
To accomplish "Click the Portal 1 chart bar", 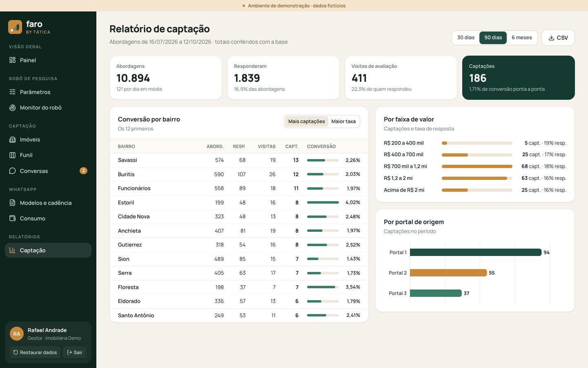I will click(x=476, y=252).
